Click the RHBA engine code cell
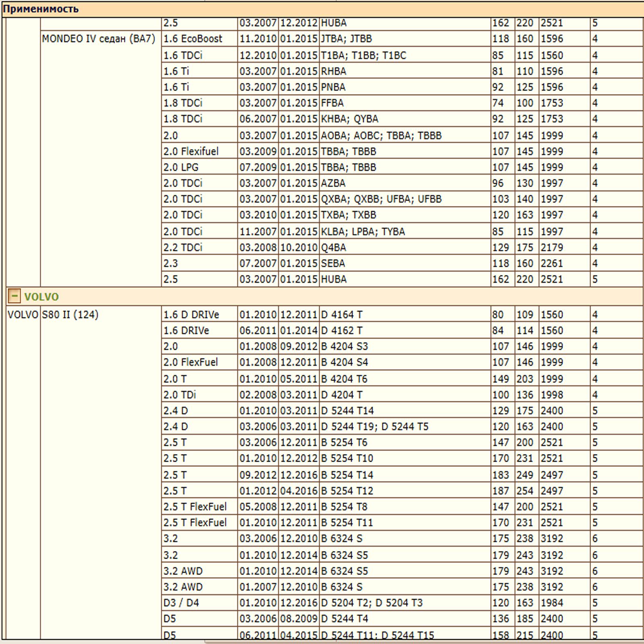The width and height of the screenshot is (644, 644). [x=333, y=71]
